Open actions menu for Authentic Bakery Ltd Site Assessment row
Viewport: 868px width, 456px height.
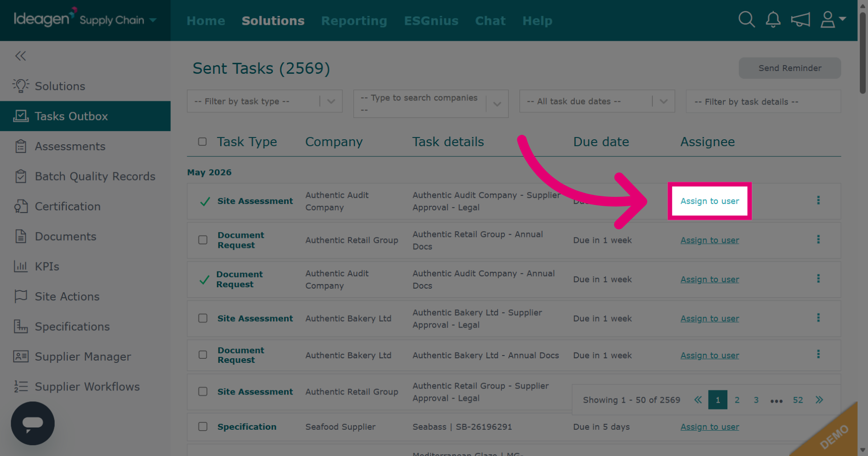[x=818, y=318]
